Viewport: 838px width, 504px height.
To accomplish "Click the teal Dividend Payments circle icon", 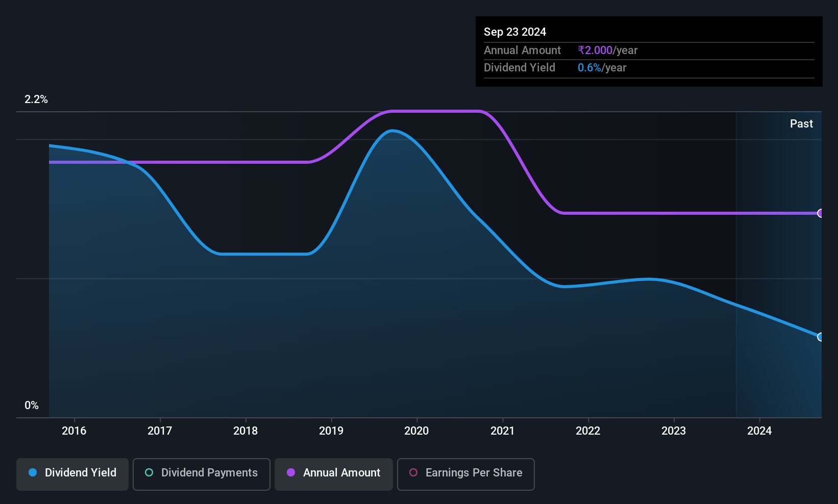I will [x=149, y=472].
